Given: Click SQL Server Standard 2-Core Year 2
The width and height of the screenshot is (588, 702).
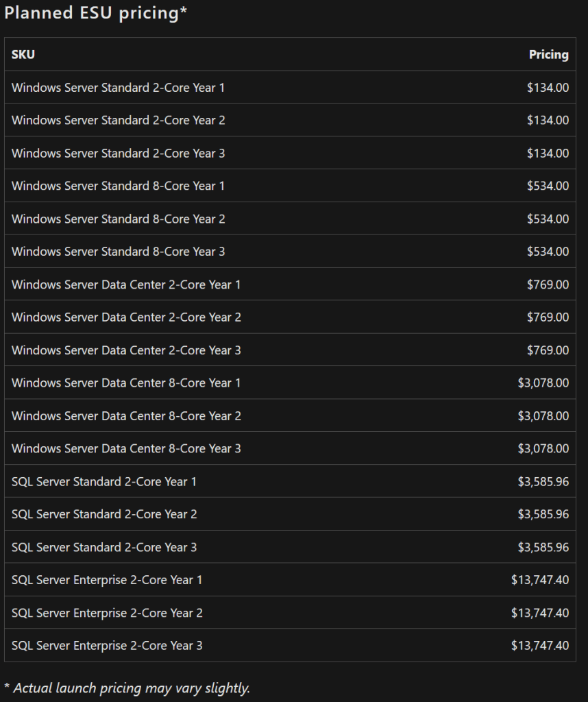Looking at the screenshot, I should tap(104, 514).
